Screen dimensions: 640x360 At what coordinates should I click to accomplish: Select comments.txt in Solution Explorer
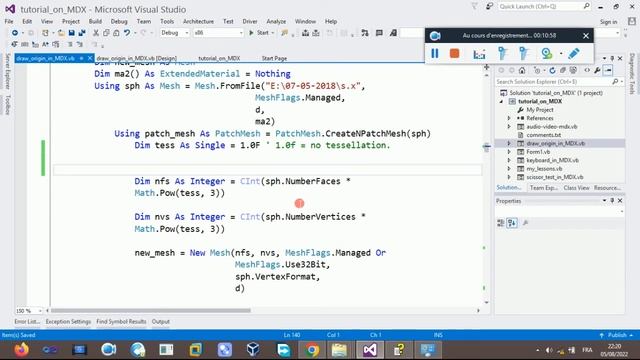tap(543, 135)
